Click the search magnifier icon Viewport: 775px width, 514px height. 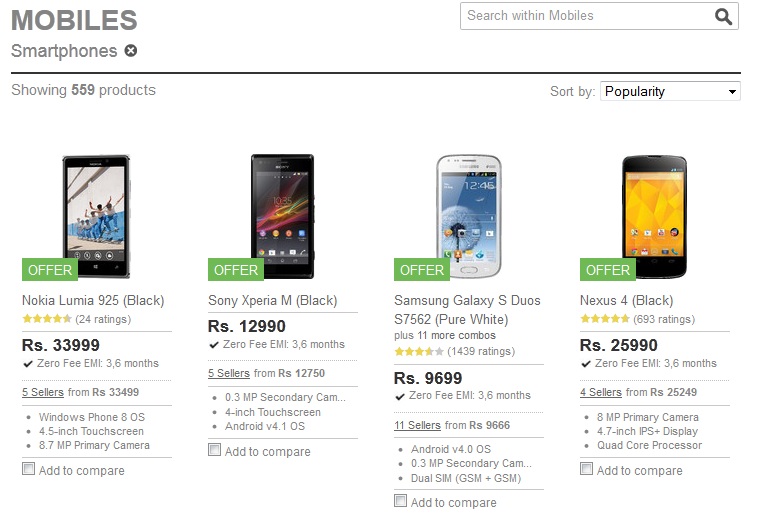click(x=724, y=16)
